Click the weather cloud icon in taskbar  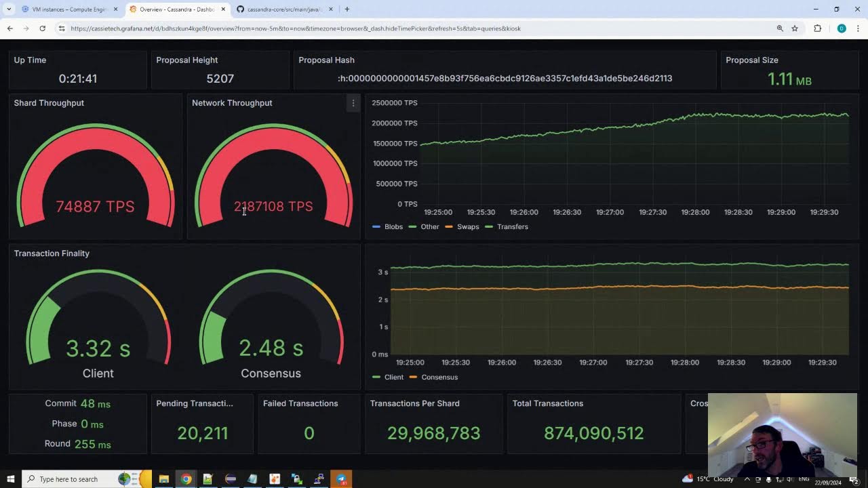[x=687, y=479]
